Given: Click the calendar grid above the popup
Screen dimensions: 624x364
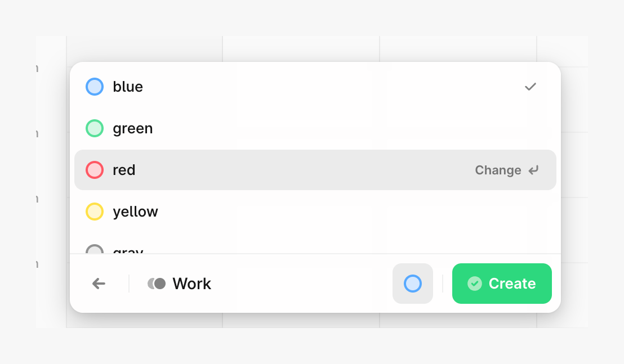Looking at the screenshot, I should coord(301,49).
